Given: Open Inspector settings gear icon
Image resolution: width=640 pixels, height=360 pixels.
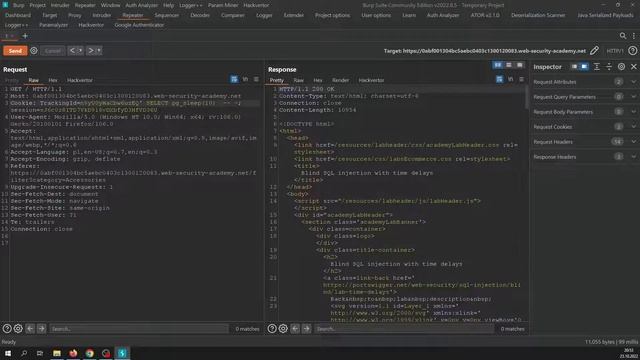Looking at the screenshot, I should [621, 67].
